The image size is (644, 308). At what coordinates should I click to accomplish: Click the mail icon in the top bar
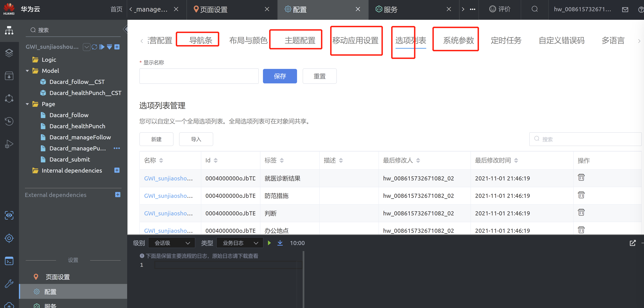[x=625, y=10]
